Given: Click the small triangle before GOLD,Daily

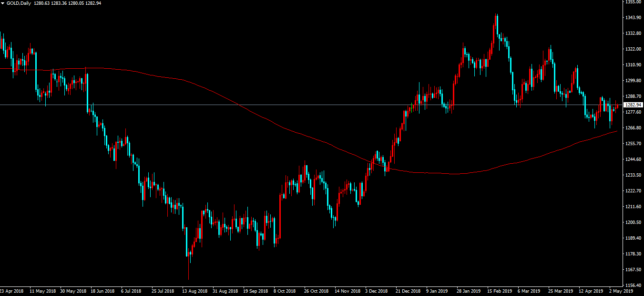Looking at the screenshot, I should tap(3, 3).
